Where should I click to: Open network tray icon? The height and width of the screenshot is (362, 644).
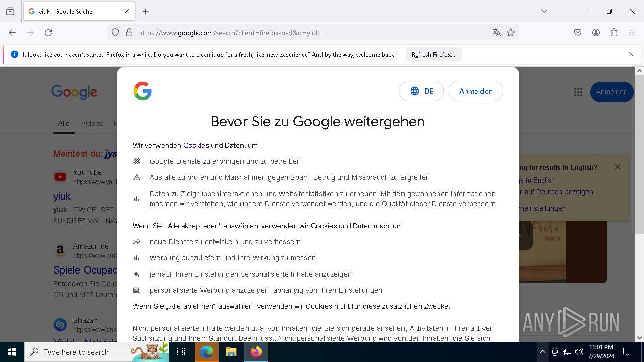(x=567, y=352)
